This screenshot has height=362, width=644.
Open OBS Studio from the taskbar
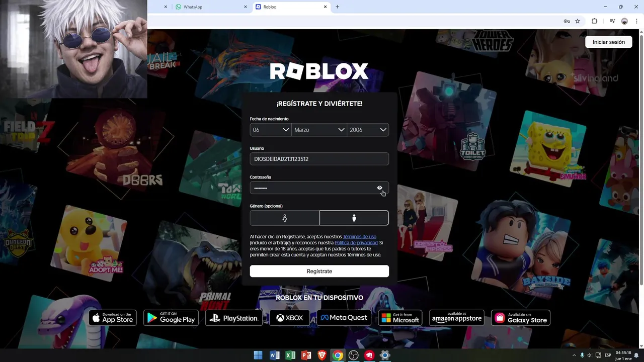tap(354, 355)
